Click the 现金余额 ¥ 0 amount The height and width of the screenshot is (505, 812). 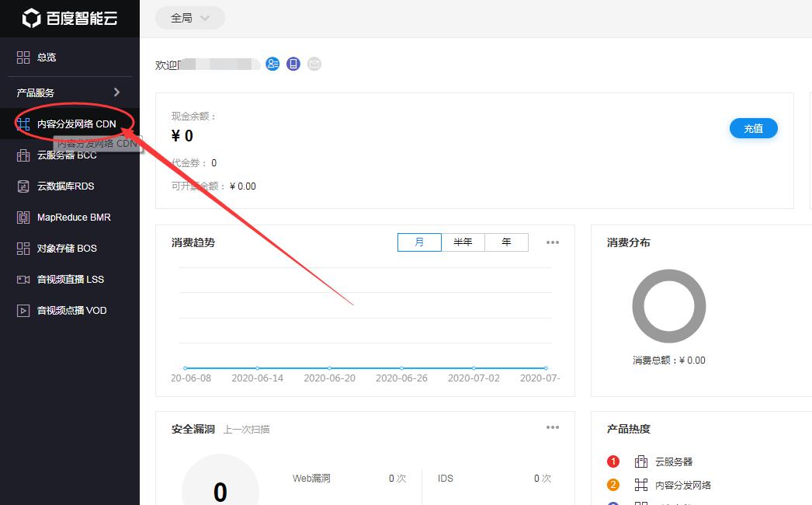(x=182, y=136)
